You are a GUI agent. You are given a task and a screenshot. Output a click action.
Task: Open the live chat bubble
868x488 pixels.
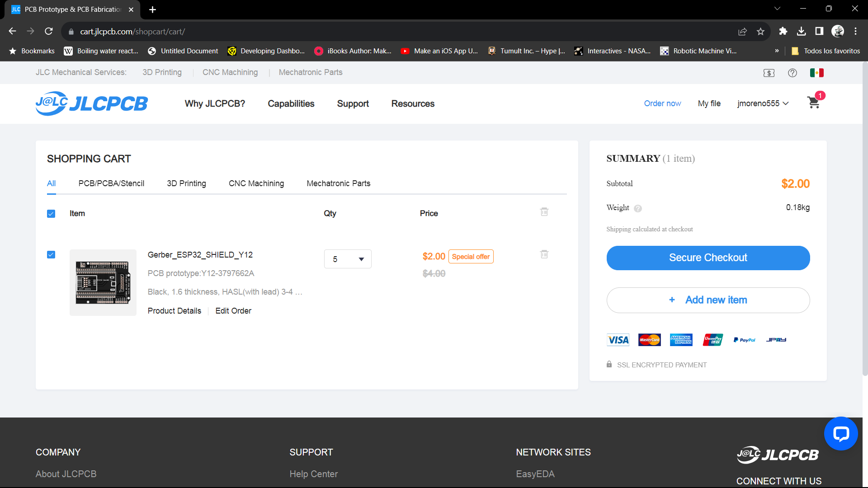[x=841, y=434]
